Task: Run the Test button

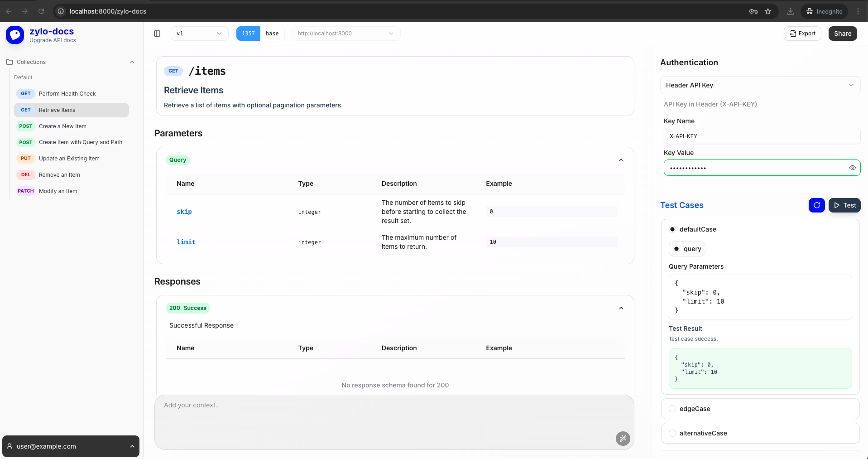Action: 844,205
